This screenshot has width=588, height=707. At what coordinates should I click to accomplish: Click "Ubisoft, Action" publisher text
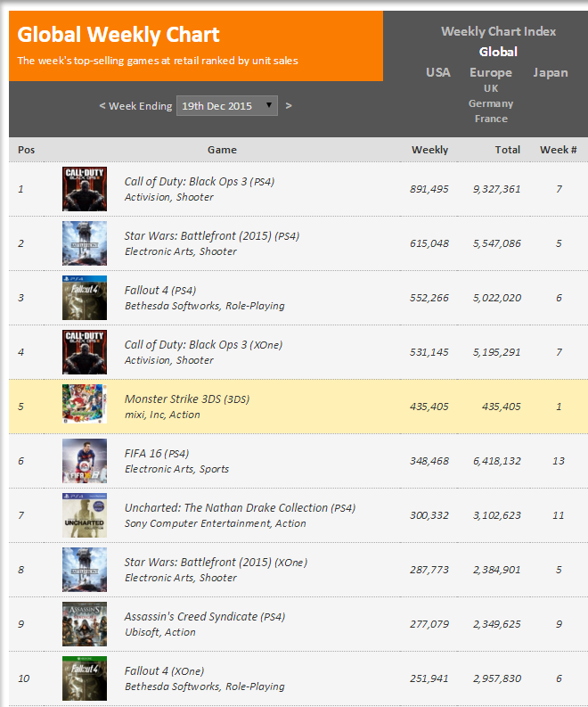[160, 633]
